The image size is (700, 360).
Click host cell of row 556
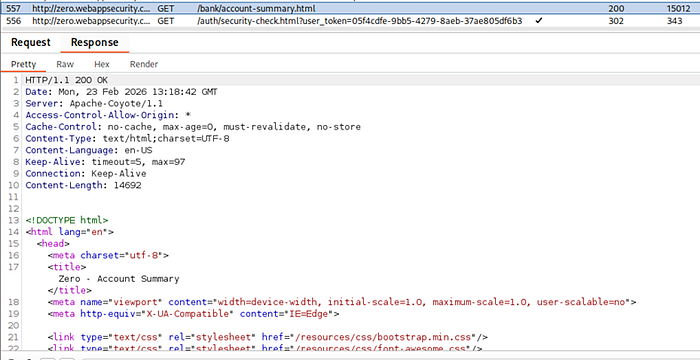[92, 21]
